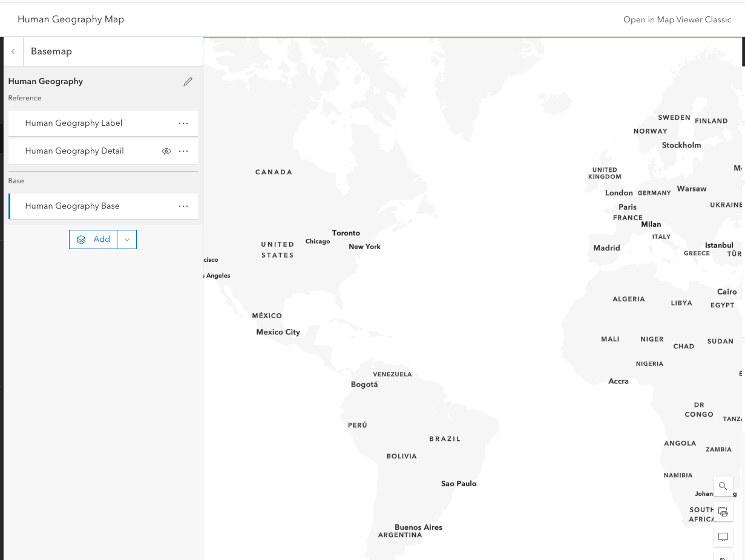Select the Human Geography Label layer

tap(74, 123)
